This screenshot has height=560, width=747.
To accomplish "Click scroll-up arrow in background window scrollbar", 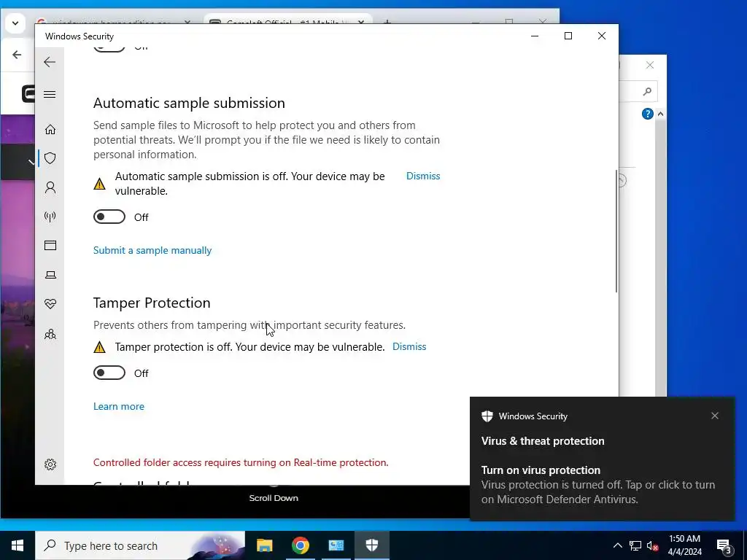I will [660, 114].
